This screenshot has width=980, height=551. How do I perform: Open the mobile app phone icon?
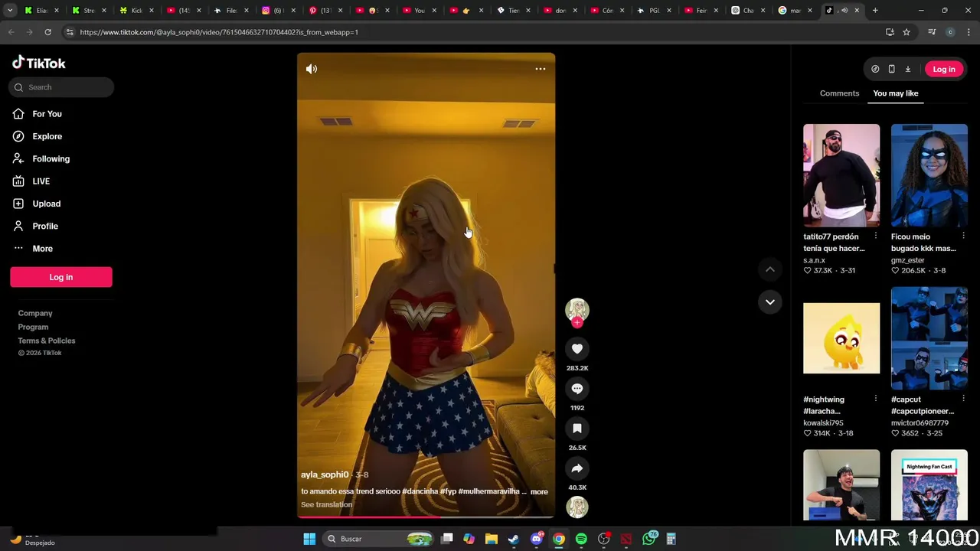coord(891,69)
